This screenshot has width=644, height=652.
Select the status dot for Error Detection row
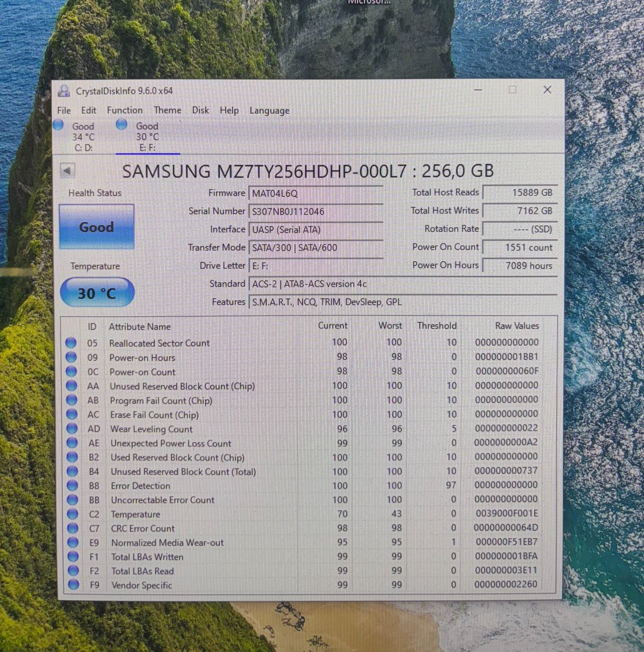pos(73,485)
